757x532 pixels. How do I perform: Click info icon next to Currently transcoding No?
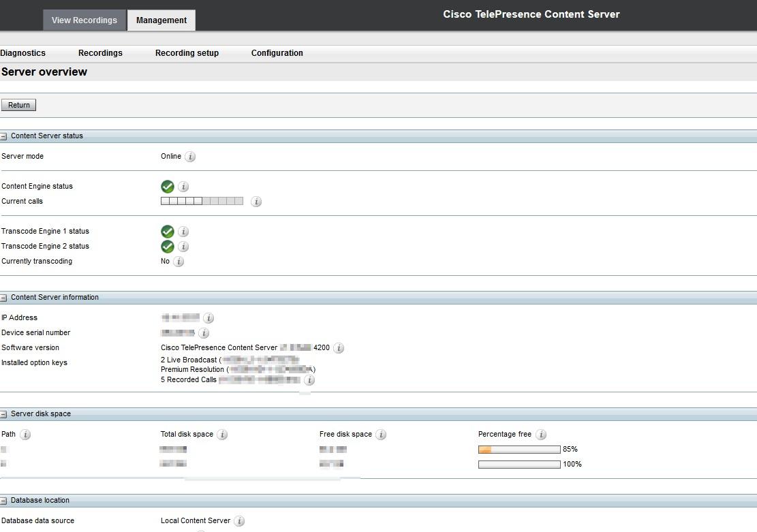[179, 261]
